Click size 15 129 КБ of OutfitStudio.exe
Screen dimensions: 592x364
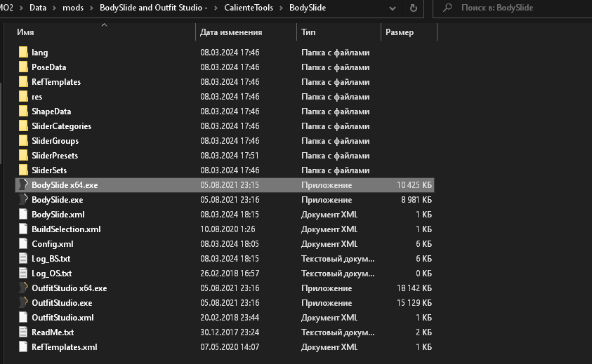coord(414,302)
